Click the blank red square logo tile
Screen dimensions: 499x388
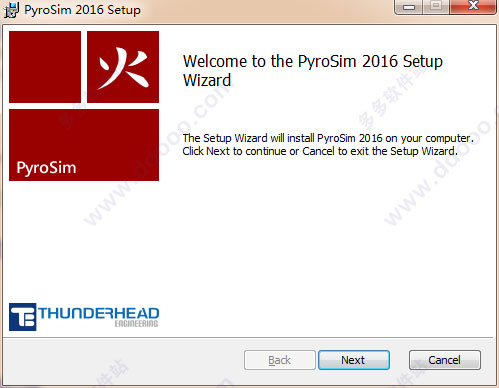45,67
